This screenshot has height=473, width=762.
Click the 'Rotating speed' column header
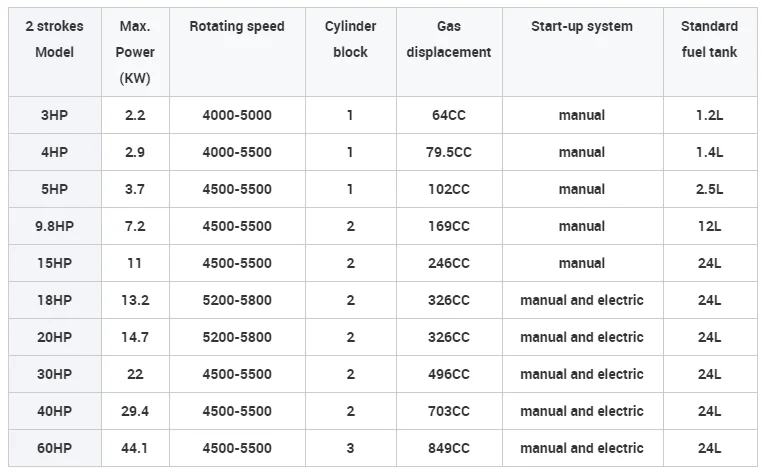236,27
